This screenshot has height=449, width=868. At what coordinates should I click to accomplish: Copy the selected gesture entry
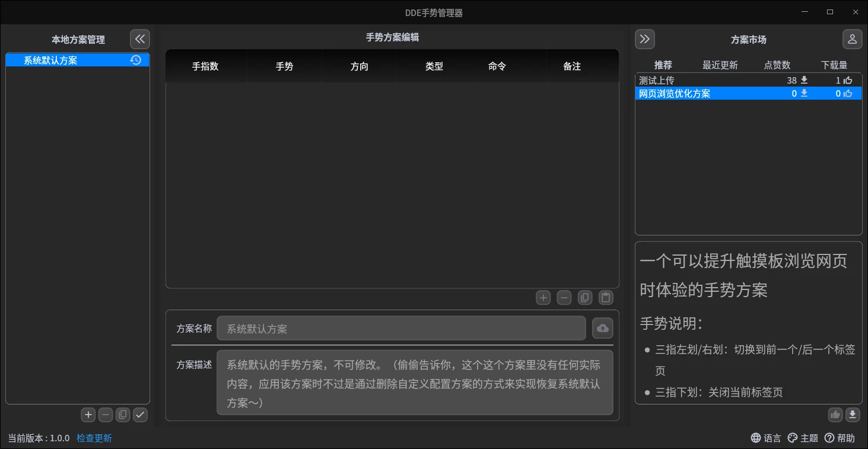[x=585, y=298]
